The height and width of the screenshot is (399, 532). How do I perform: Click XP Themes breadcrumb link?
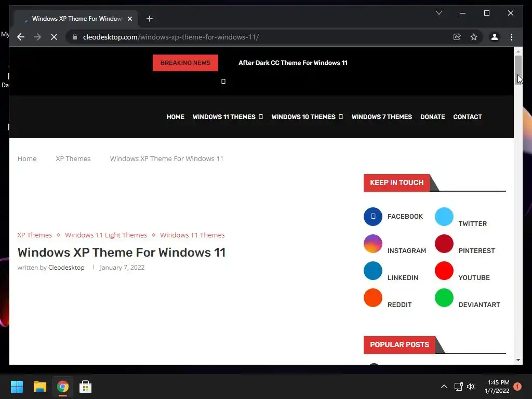click(73, 159)
